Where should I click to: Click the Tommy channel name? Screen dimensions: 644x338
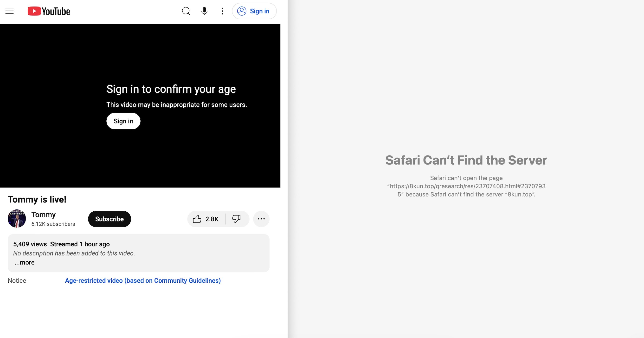click(44, 214)
